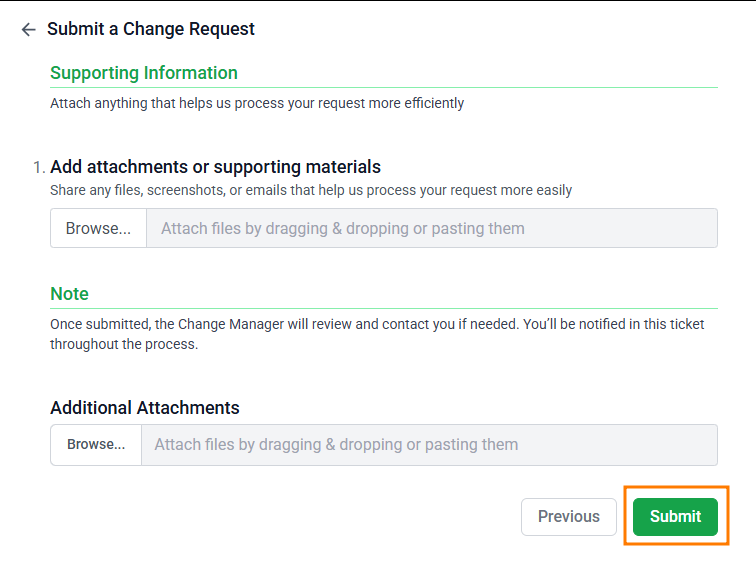Image resolution: width=756 pixels, height=566 pixels.
Task: Click the "throughout the process" note text
Action: pos(124,344)
